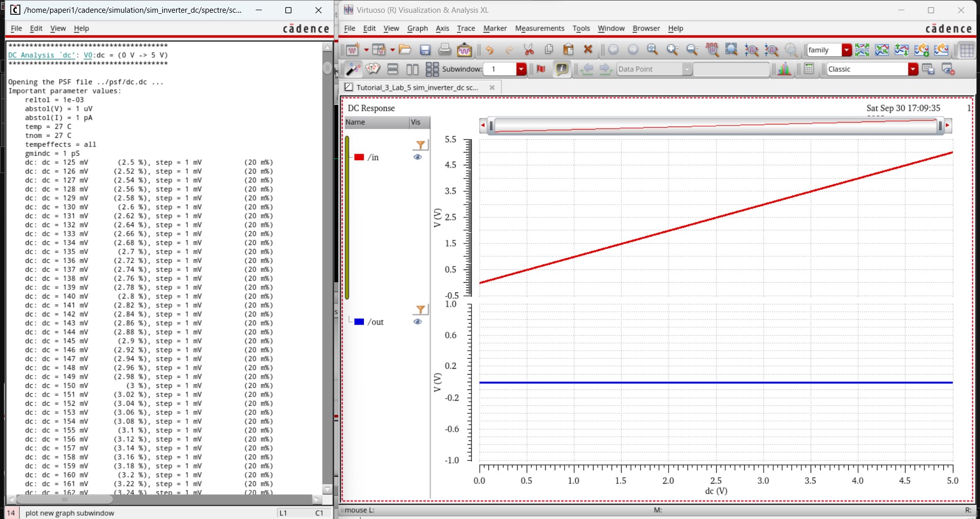Click the paste clipboard icon
980x519 pixels.
coord(568,50)
